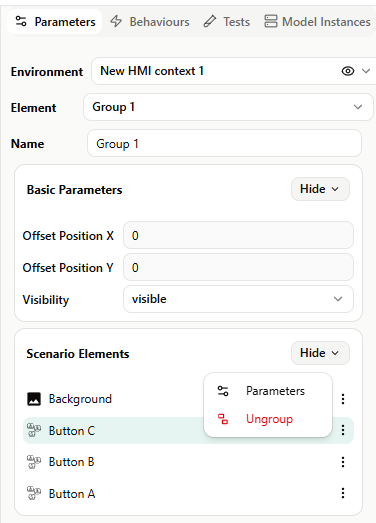Click the Element label
The height and width of the screenshot is (523, 376).
point(33,108)
